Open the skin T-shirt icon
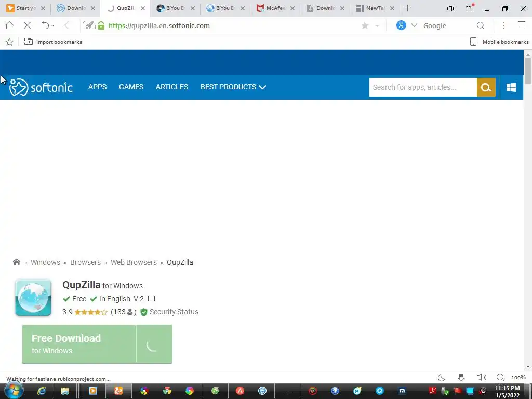 click(x=469, y=8)
